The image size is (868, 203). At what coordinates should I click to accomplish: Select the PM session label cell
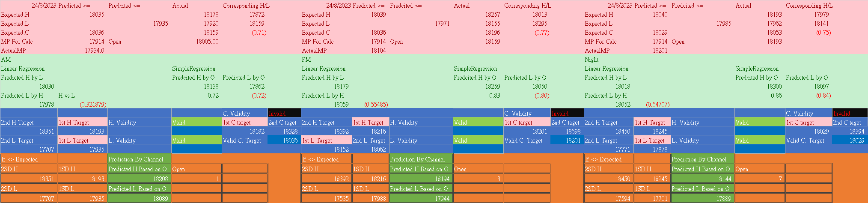[306, 60]
